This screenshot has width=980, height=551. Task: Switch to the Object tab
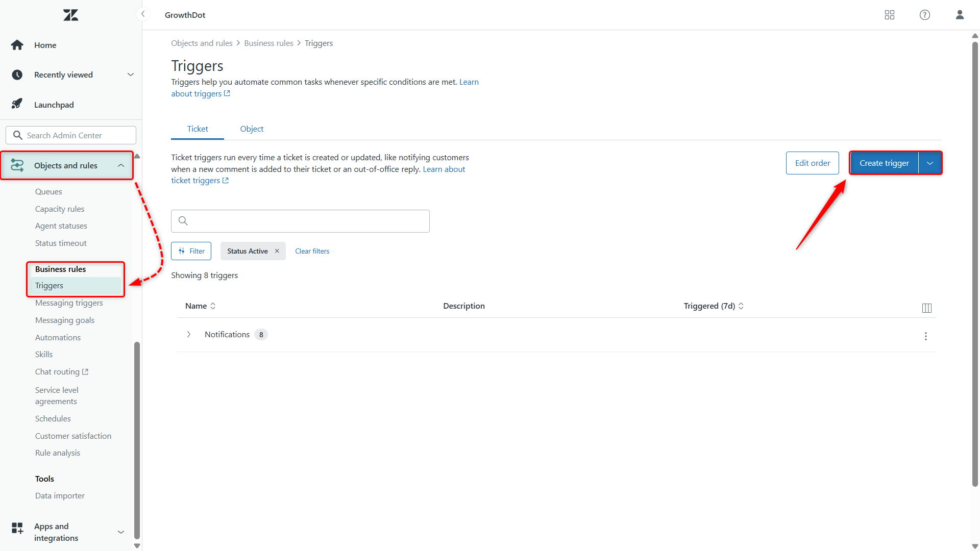251,129
